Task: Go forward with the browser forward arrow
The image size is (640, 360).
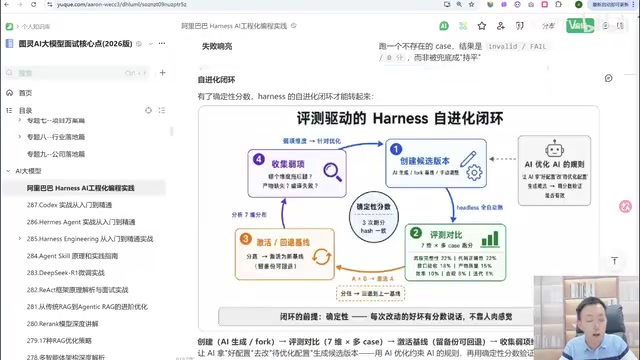Action: pyautogui.click(x=20, y=4)
